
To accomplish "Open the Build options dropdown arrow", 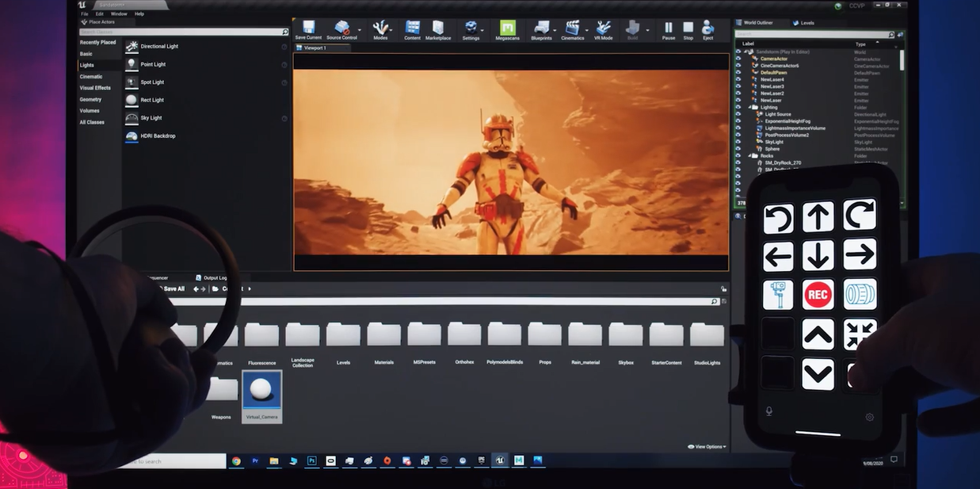I will pyautogui.click(x=647, y=30).
